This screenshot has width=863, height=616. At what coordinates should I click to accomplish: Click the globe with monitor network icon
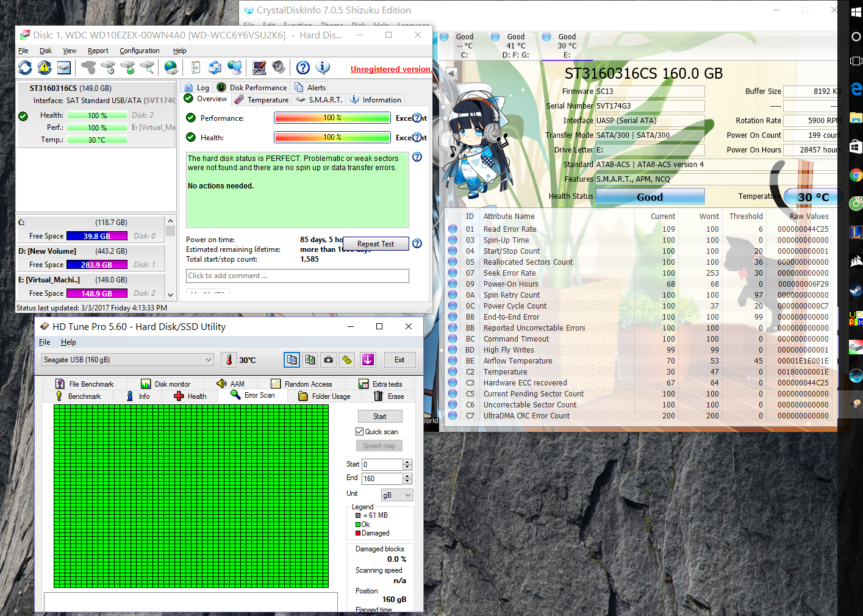234,68
